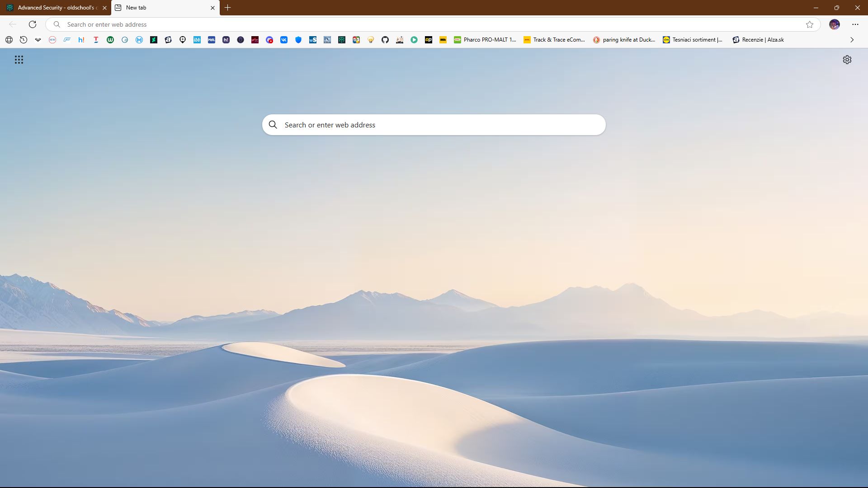Open a new tab with plus button
The height and width of the screenshot is (488, 868).
228,8
